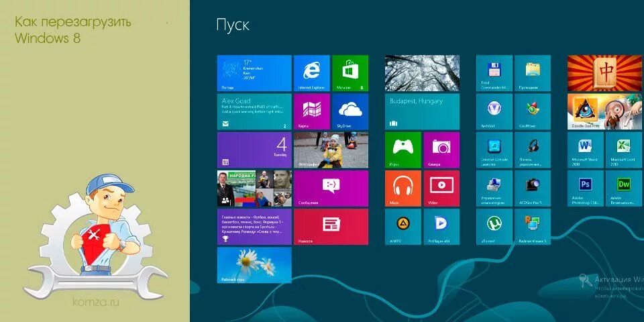
Task: Open the Игры (Games) Xbox tile
Action: (403, 150)
